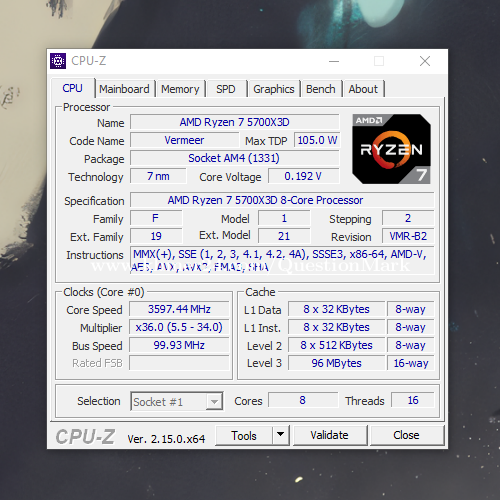Viewport: 500px width, 500px height.
Task: Click the Bus Speed value 99.93 MHz
Action: click(179, 345)
